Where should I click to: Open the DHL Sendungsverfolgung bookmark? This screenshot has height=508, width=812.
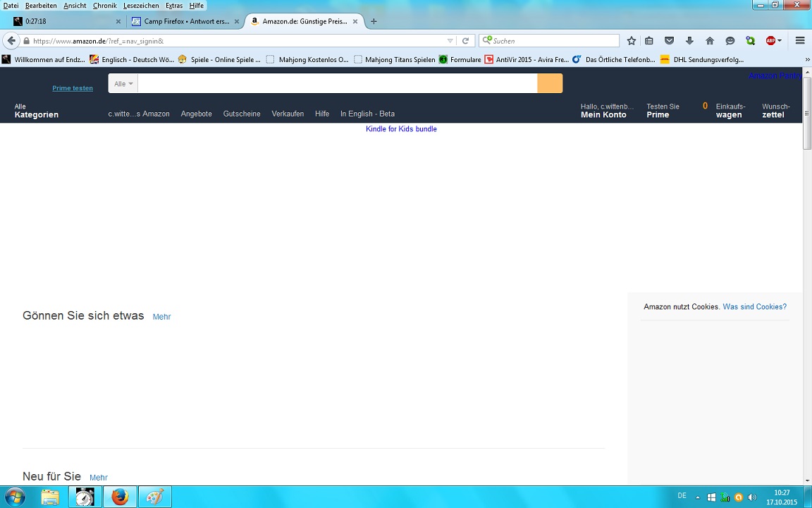tap(702, 59)
